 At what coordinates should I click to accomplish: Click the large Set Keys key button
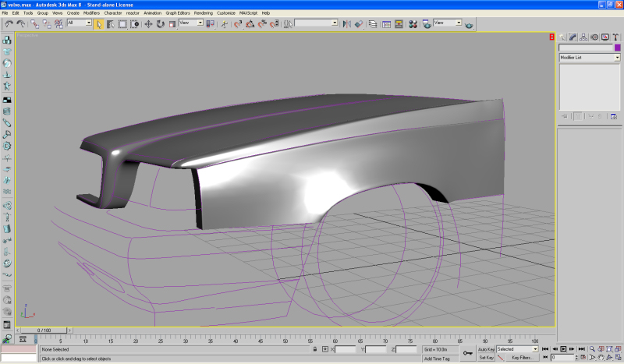(467, 353)
